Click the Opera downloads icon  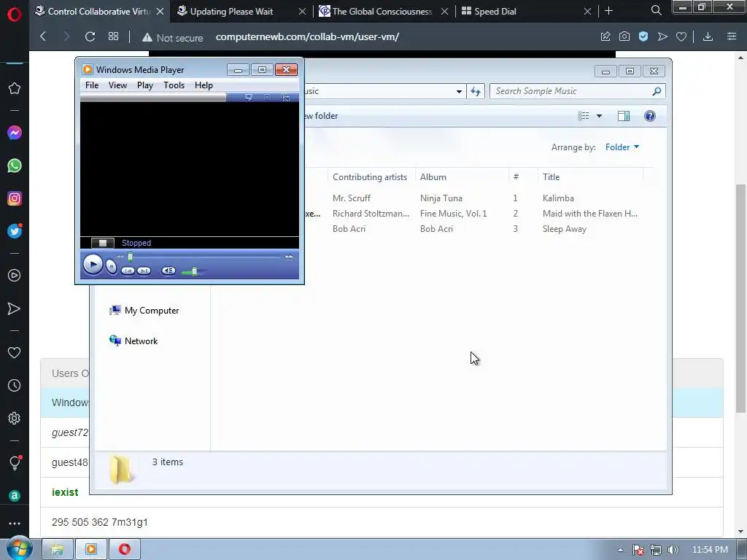(x=708, y=36)
